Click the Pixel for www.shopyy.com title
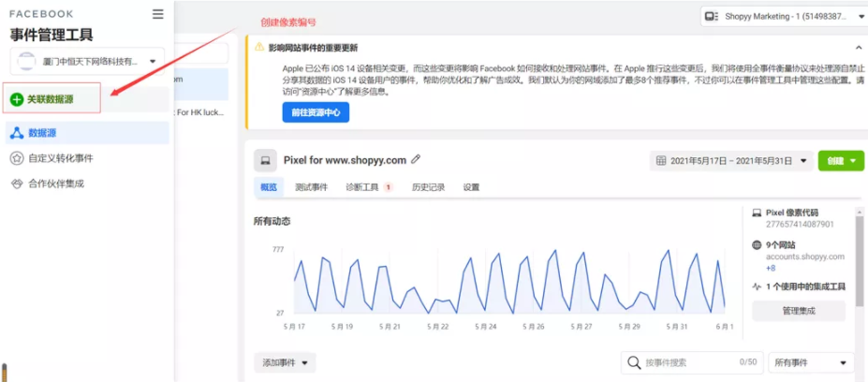This screenshot has width=868, height=382. click(345, 160)
